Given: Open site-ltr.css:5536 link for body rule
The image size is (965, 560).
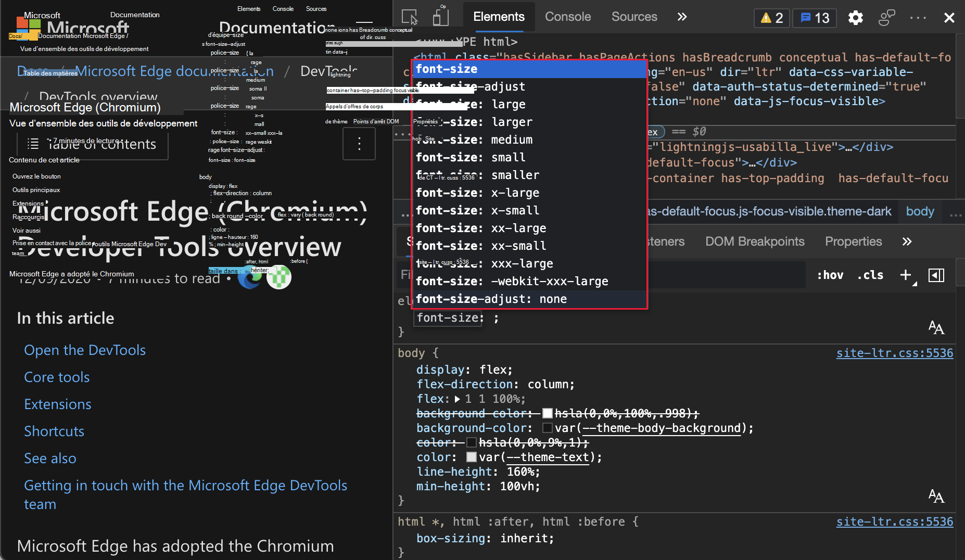Looking at the screenshot, I should click(x=895, y=353).
